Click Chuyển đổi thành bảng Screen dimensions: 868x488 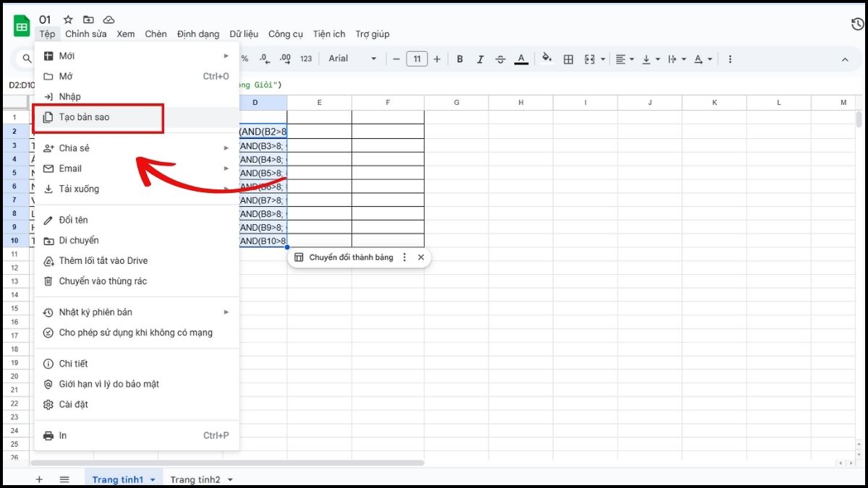(x=352, y=257)
